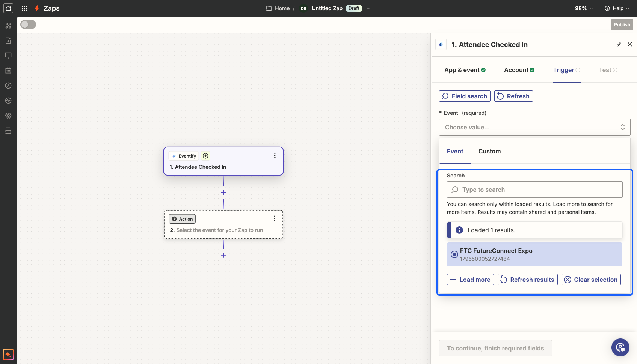Open the Zapier home icon
This screenshot has height=364, width=637.
coord(8,8)
